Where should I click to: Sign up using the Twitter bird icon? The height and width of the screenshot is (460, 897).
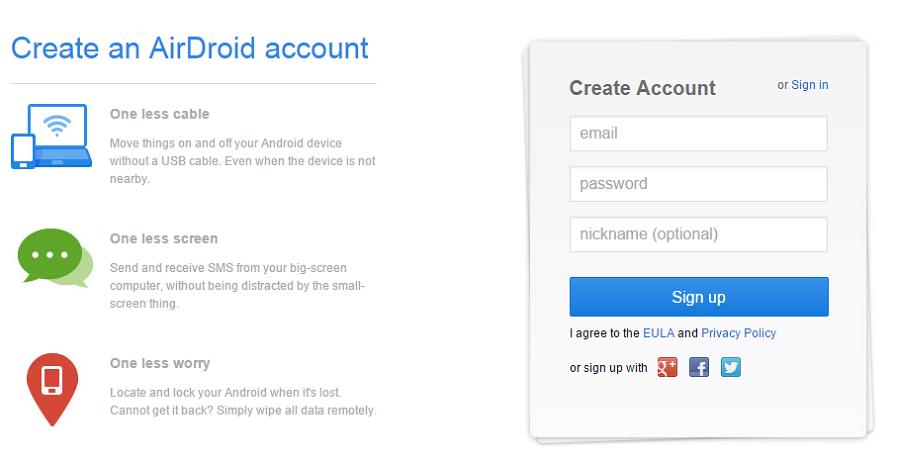click(x=731, y=367)
